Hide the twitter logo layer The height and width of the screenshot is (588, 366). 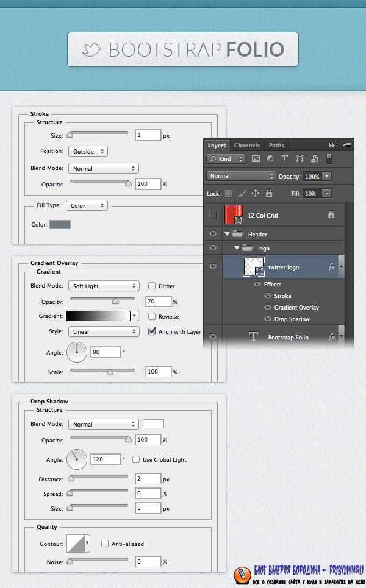click(x=213, y=266)
